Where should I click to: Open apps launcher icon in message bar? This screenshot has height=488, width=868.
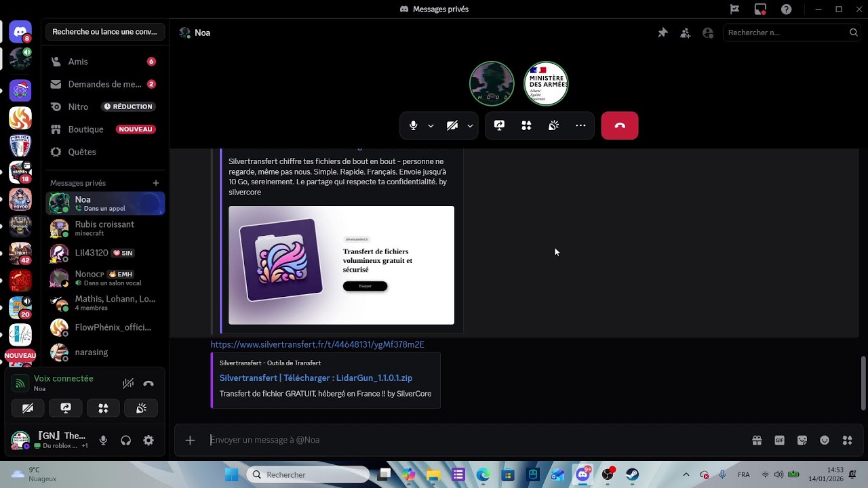(847, 441)
